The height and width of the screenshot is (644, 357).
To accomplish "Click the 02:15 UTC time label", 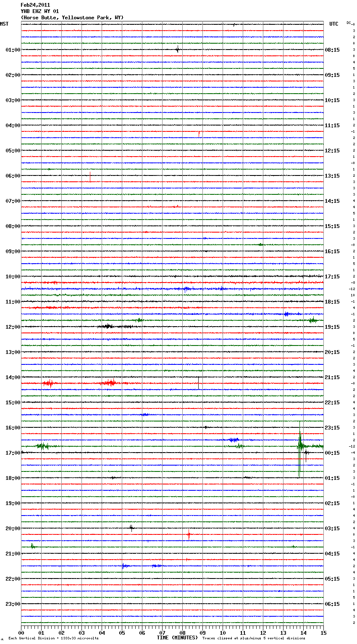I will pyautogui.click(x=332, y=503).
